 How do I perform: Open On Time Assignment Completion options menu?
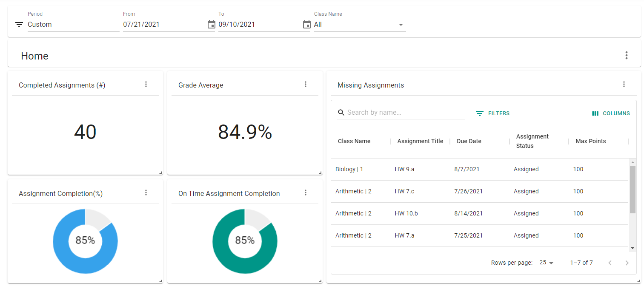[x=305, y=193]
